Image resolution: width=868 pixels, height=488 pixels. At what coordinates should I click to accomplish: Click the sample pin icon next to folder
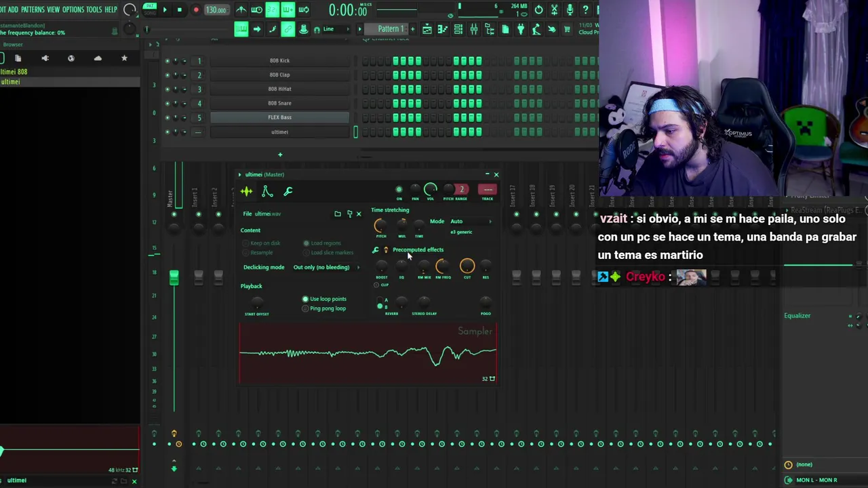click(349, 213)
